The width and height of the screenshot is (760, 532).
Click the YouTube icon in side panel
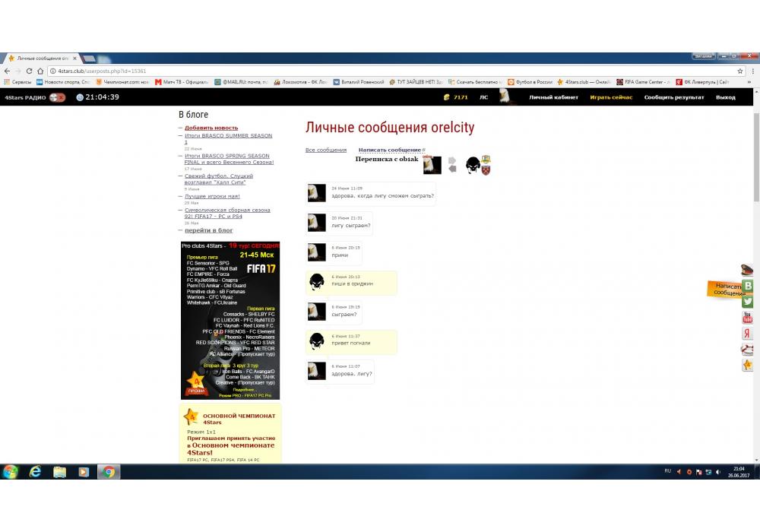pos(748,318)
